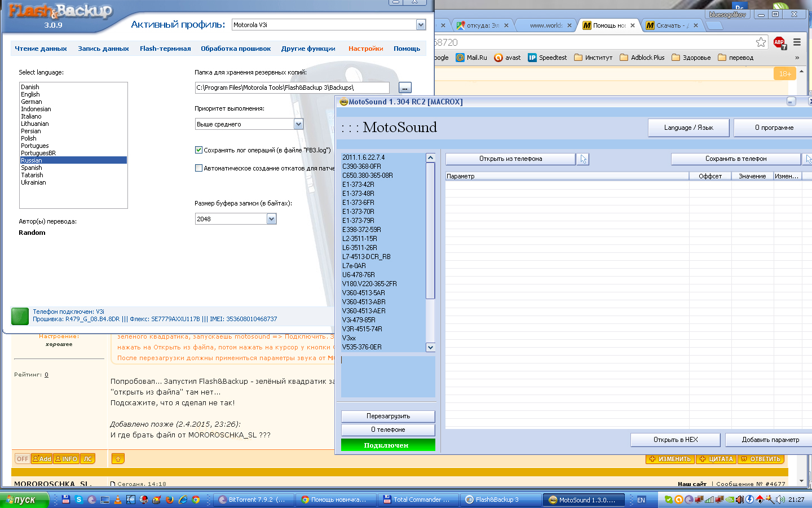Open Чтение данных menu in Flash&Backup
The image size is (812, 508).
pos(41,49)
